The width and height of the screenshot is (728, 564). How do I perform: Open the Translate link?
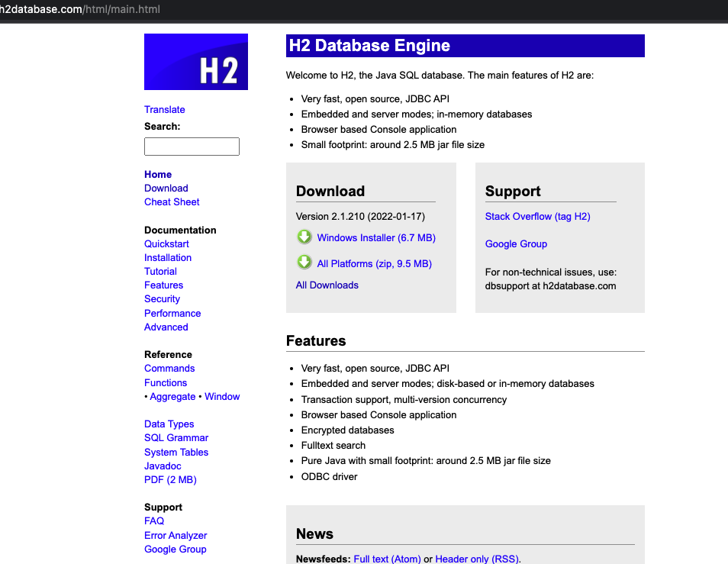[164, 110]
